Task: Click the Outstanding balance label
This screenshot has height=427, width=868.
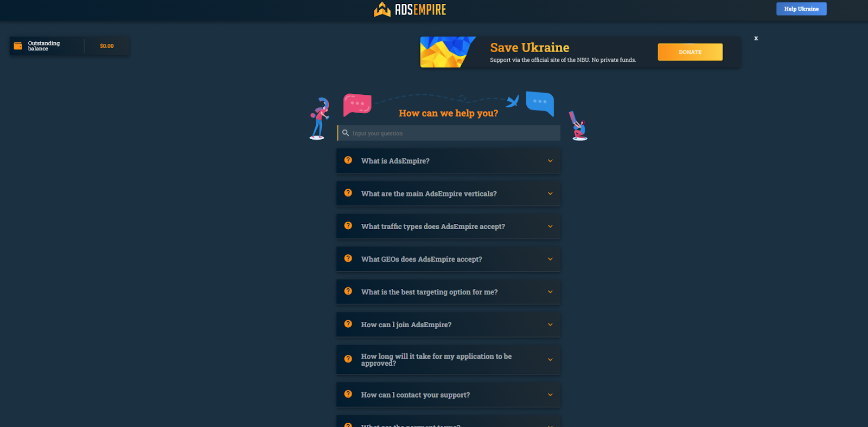Action: point(44,46)
